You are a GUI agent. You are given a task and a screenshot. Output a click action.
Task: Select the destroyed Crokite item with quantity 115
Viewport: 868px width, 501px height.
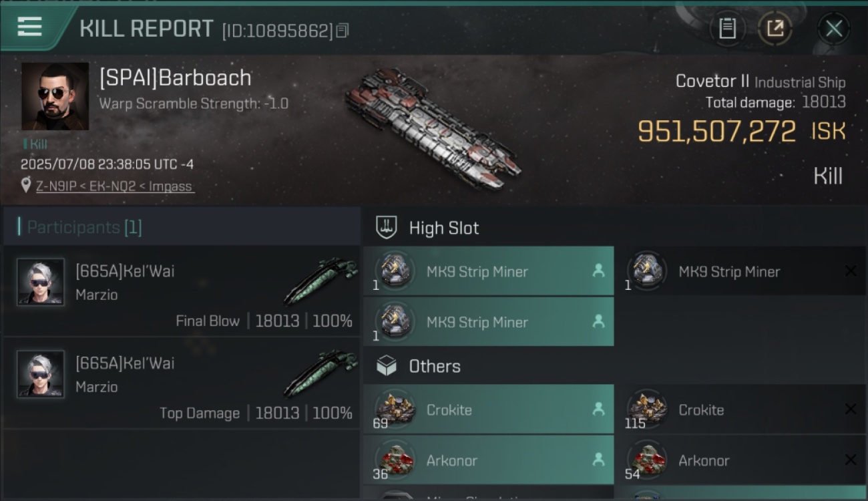[x=741, y=409]
